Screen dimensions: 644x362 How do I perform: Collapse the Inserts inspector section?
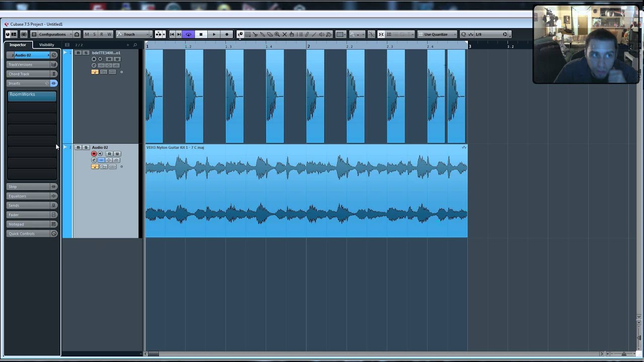28,83
